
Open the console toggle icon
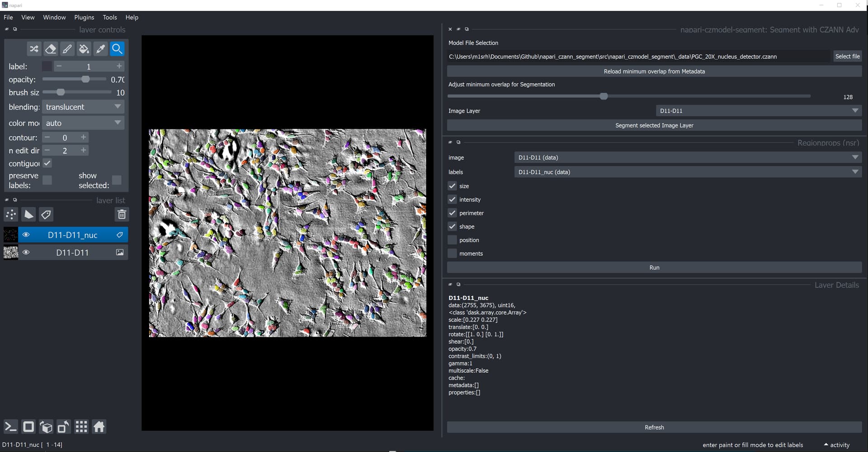pyautogui.click(x=10, y=427)
